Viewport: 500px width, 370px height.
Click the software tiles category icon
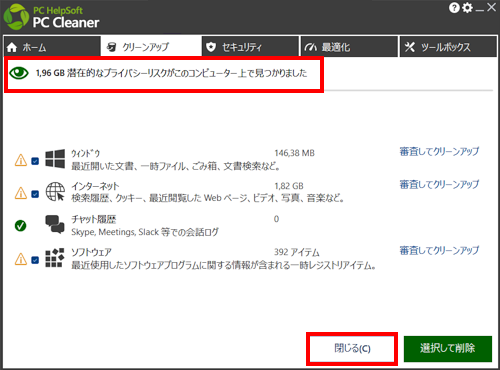(55, 258)
